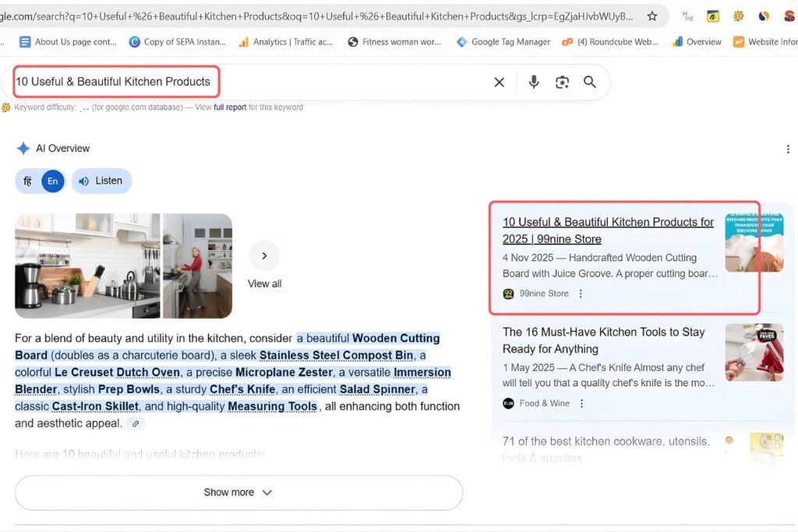The image size is (798, 532).
Task: Bookmark this page with the star icon
Action: (x=652, y=16)
